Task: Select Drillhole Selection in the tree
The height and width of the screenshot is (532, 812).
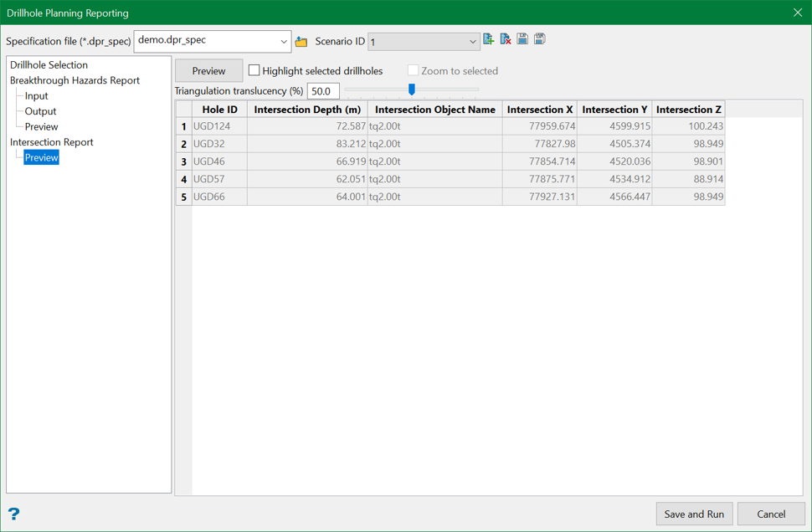Action: click(49, 64)
